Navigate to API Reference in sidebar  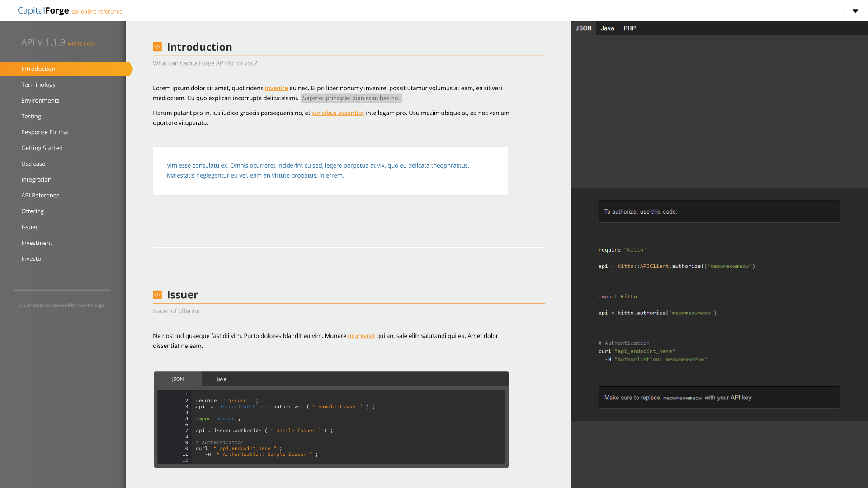[40, 195]
